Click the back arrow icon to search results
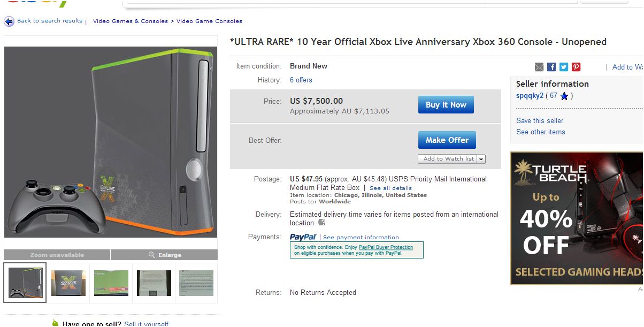Image resolution: width=644 pixels, height=327 pixels. pyautogui.click(x=9, y=21)
